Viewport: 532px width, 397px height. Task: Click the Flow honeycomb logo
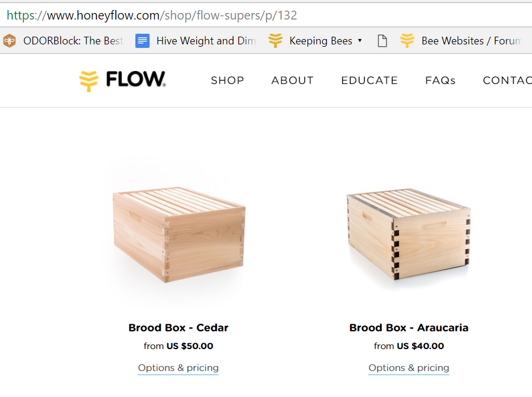click(x=89, y=81)
